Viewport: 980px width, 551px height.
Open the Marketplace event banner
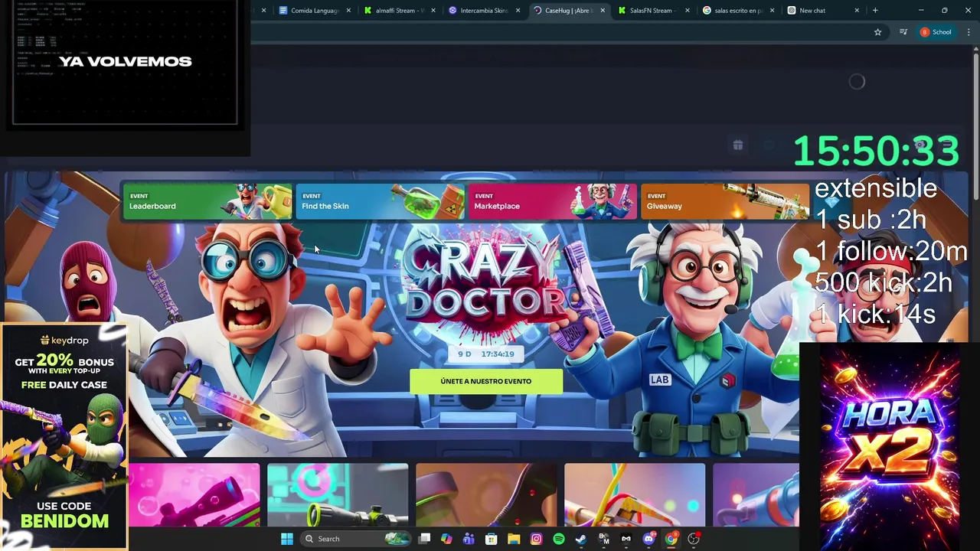(x=552, y=201)
